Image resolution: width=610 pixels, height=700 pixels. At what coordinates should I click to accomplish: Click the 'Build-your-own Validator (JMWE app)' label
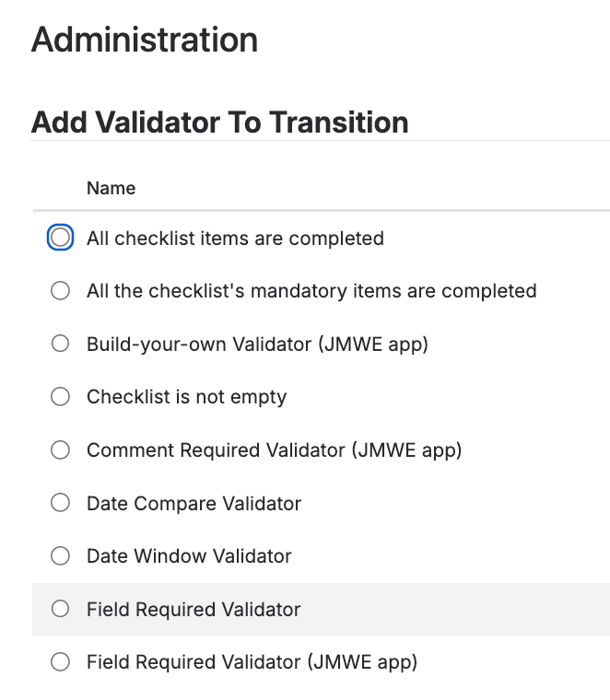pos(257,344)
